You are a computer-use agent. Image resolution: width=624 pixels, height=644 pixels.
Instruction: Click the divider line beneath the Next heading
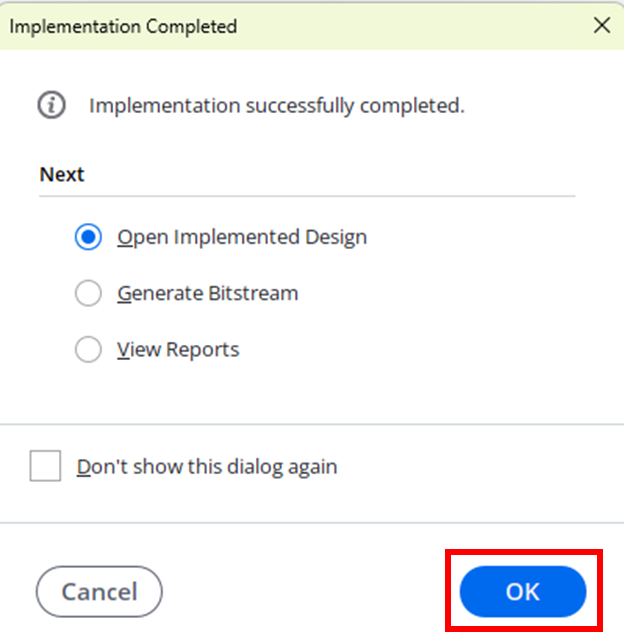307,196
